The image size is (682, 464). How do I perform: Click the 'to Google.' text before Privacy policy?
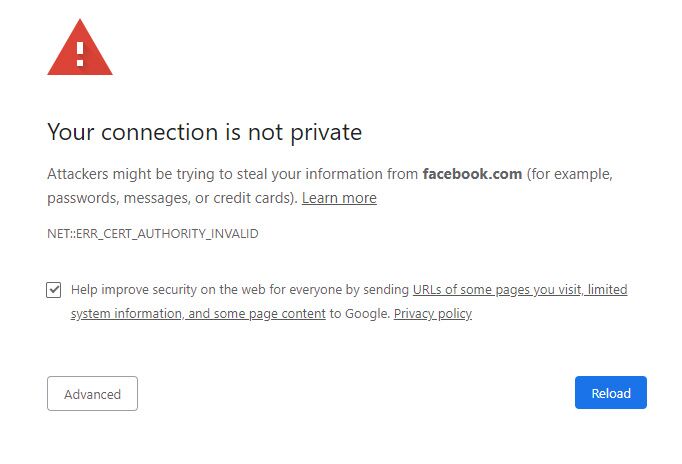[360, 314]
